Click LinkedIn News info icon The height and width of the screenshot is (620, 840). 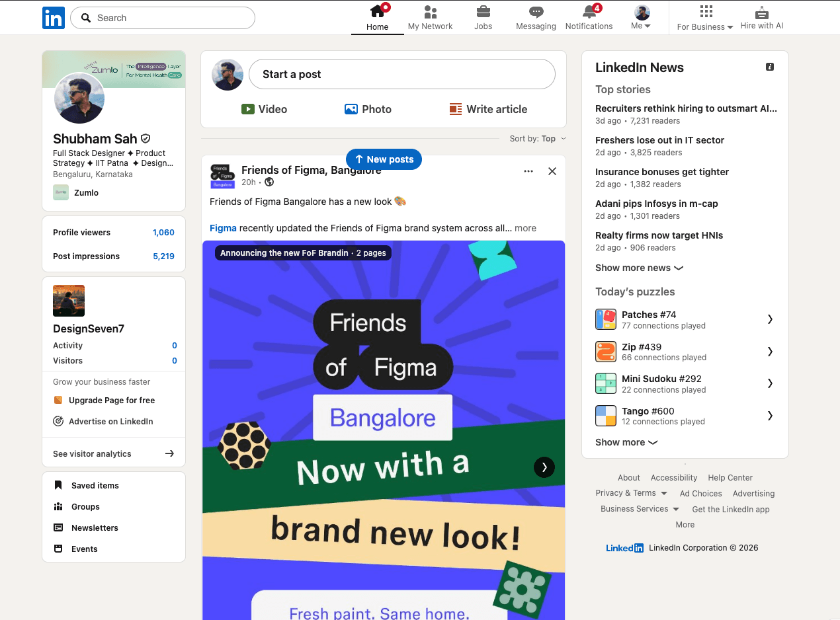pyautogui.click(x=770, y=67)
